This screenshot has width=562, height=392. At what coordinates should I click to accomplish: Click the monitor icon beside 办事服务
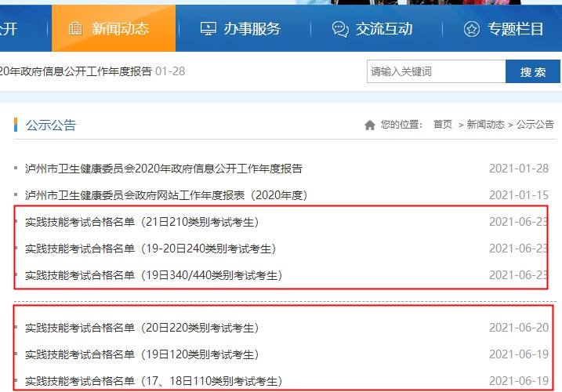coord(208,29)
